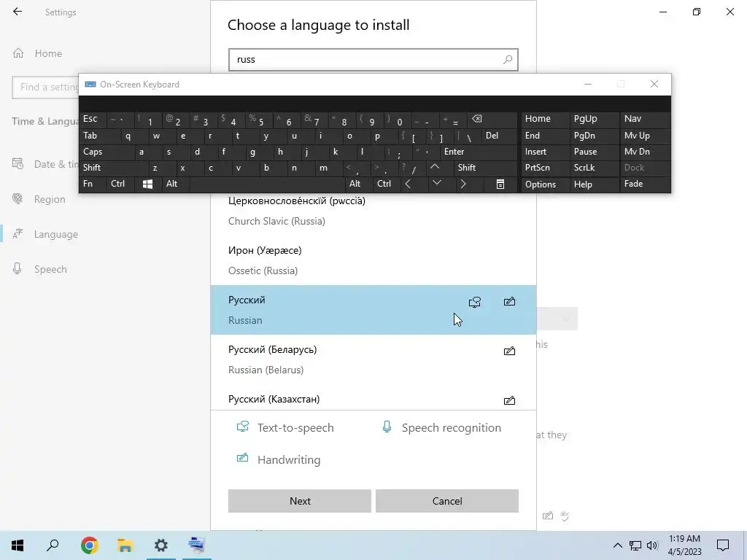
Task: Click the handwriting icon on Русский row
Action: pyautogui.click(x=509, y=301)
